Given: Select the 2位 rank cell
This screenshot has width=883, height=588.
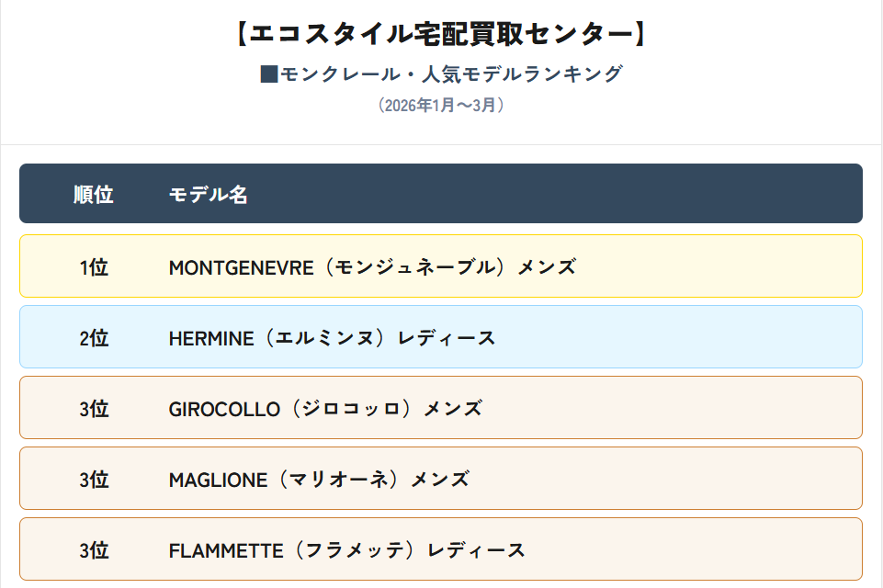Looking at the screenshot, I should pyautogui.click(x=94, y=338).
